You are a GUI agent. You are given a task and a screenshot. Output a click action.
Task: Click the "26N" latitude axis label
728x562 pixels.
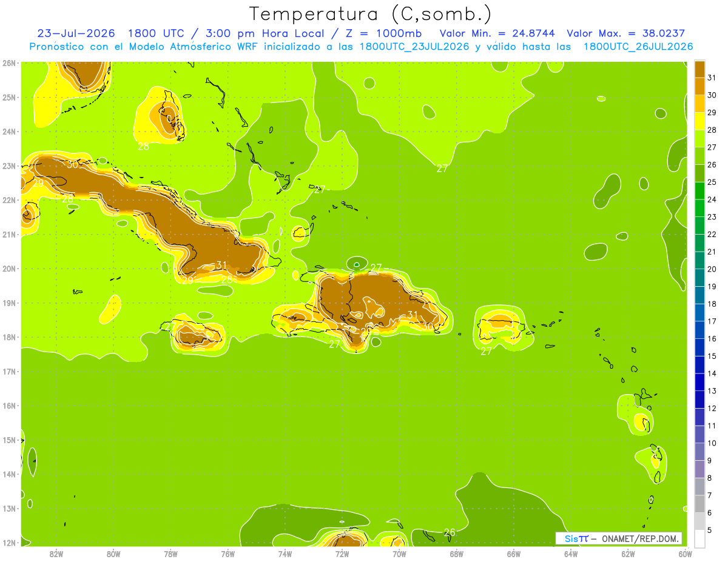(9, 62)
